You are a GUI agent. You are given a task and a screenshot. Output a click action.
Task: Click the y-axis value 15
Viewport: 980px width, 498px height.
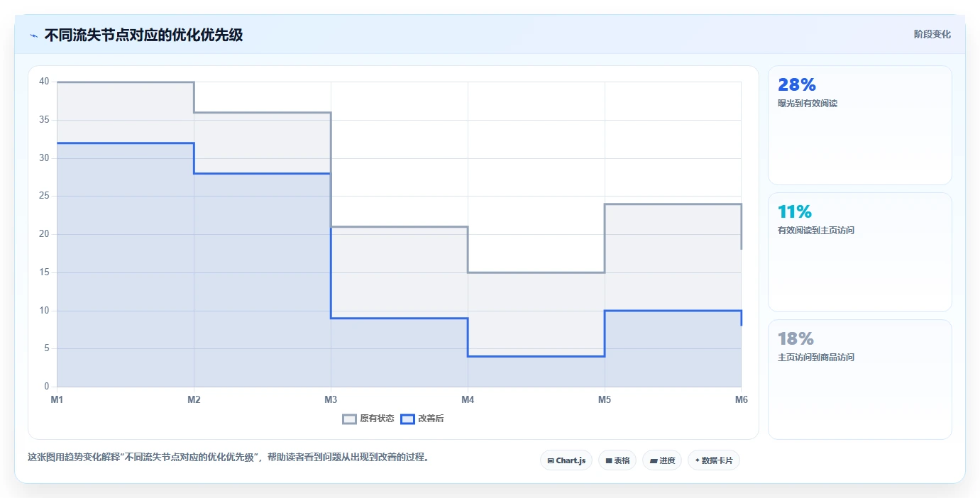point(44,272)
